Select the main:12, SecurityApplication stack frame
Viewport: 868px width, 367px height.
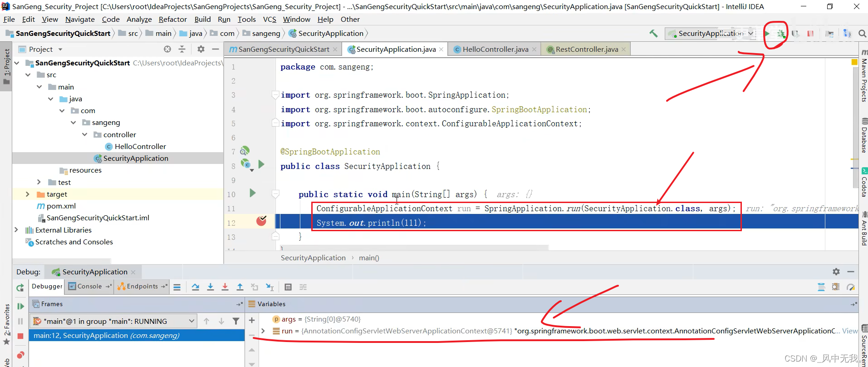[x=137, y=335]
